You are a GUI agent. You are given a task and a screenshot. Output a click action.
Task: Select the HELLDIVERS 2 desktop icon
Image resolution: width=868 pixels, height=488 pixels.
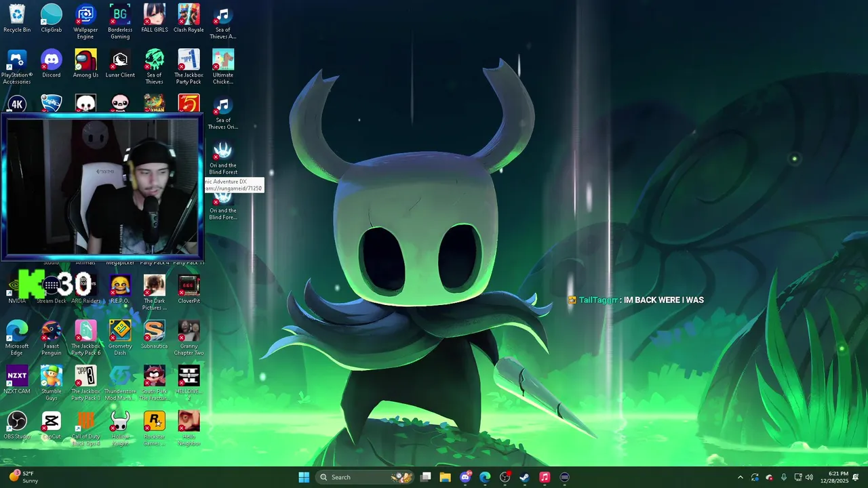(x=189, y=383)
